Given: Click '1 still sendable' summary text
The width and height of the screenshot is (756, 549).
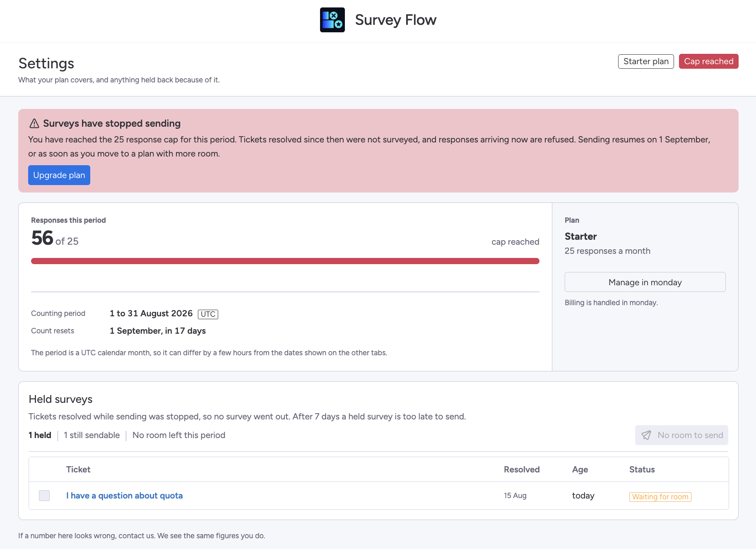Looking at the screenshot, I should 92,435.
